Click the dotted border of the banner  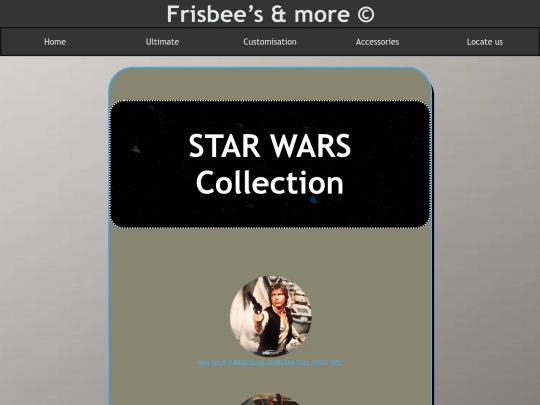(x=270, y=101)
